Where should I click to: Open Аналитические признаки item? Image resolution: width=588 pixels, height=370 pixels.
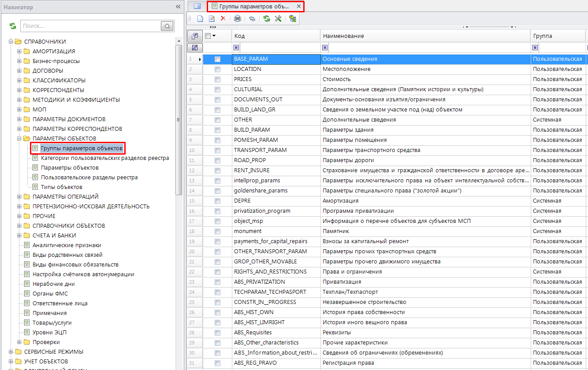[x=67, y=245]
